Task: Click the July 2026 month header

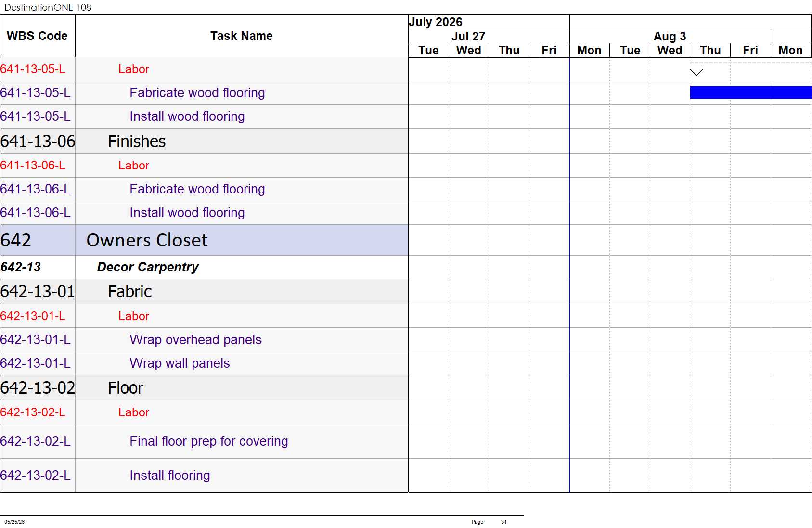Action: tap(436, 22)
